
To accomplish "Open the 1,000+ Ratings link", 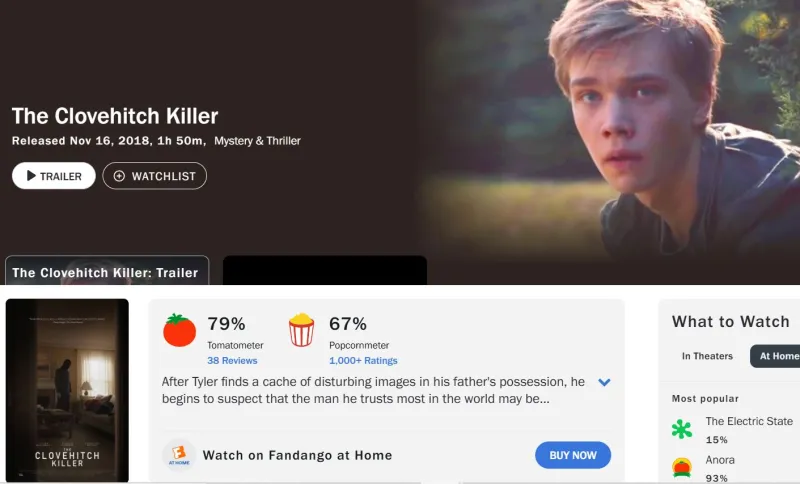I will (x=363, y=361).
